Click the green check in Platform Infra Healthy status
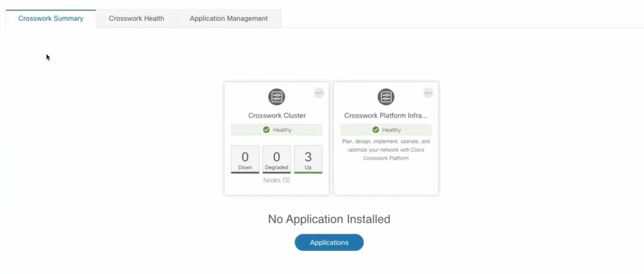 pyautogui.click(x=375, y=130)
